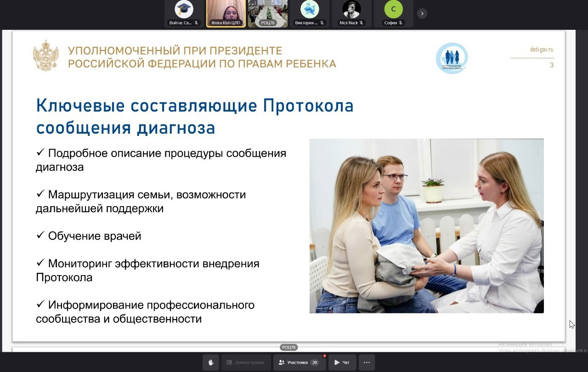Open the three-dots more options menu
588x372 pixels.
367,362
